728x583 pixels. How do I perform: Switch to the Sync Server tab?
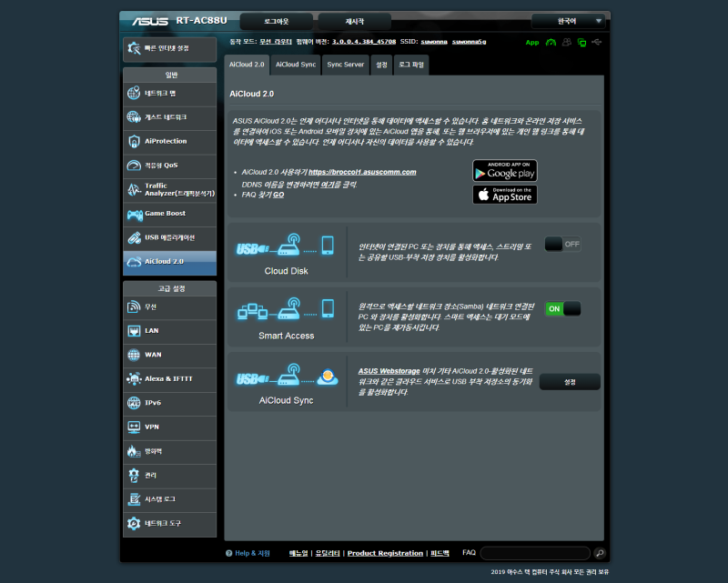346,65
